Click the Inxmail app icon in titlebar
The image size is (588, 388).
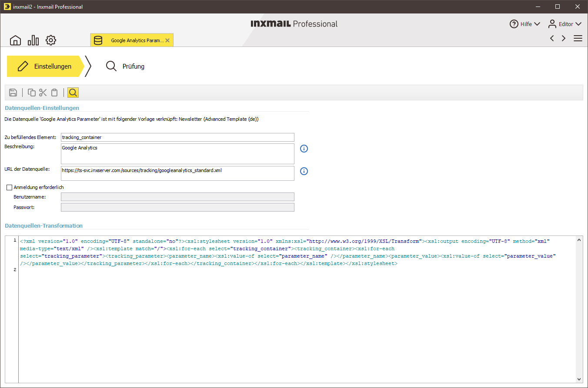7,7
